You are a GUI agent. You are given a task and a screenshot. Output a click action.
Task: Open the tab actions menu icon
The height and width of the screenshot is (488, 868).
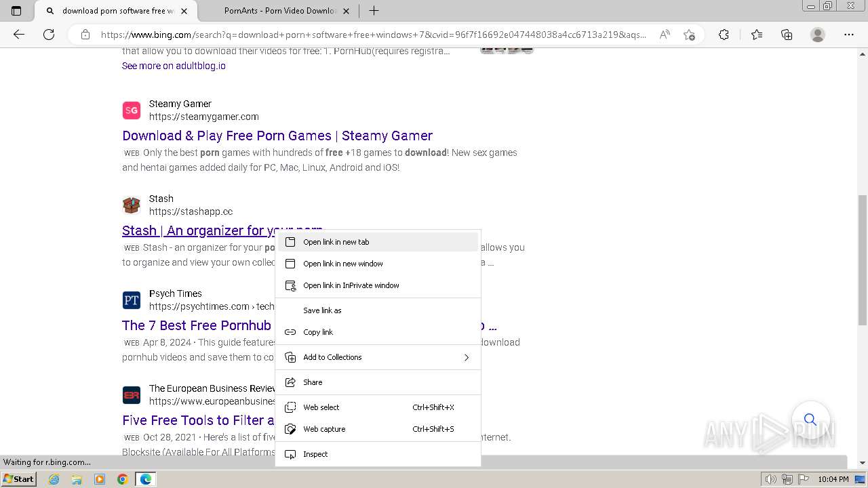click(16, 11)
